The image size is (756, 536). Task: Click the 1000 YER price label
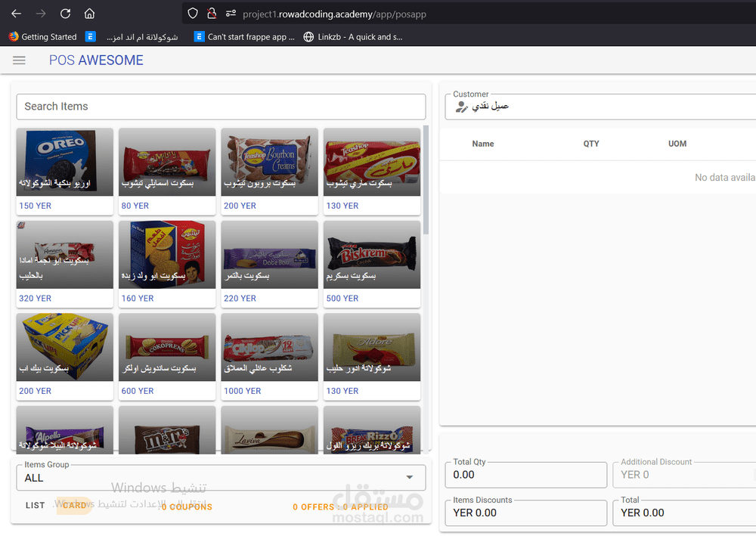tap(242, 391)
